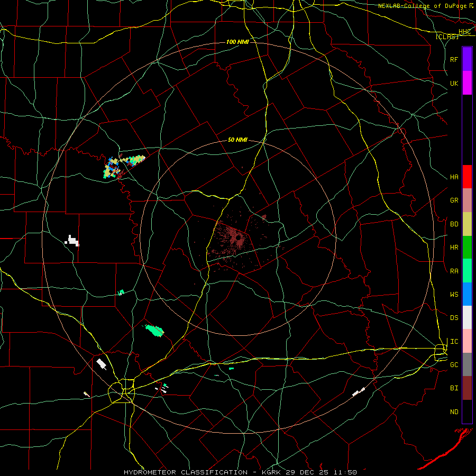This screenshot has height=476, width=476.
Task: Click the 'UK' legend label
Action: click(454, 83)
